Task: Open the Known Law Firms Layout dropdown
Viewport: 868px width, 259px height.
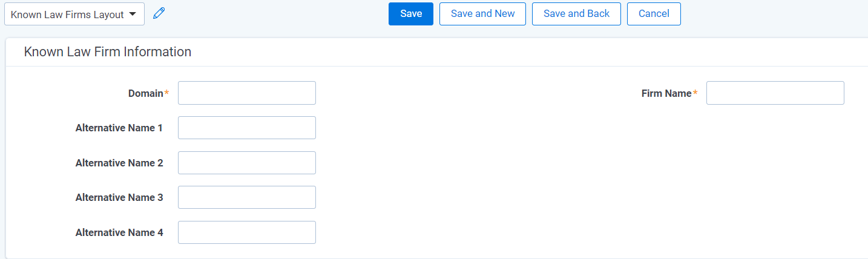Action: [x=74, y=14]
